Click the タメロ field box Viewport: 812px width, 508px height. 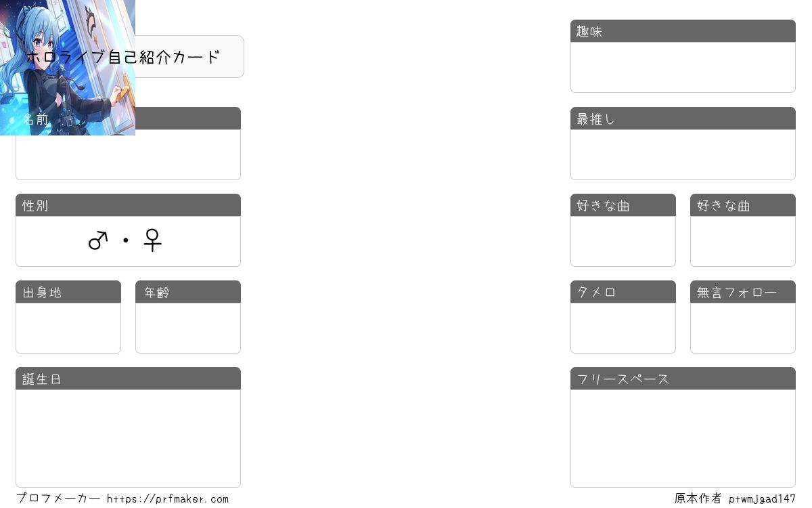(x=623, y=328)
